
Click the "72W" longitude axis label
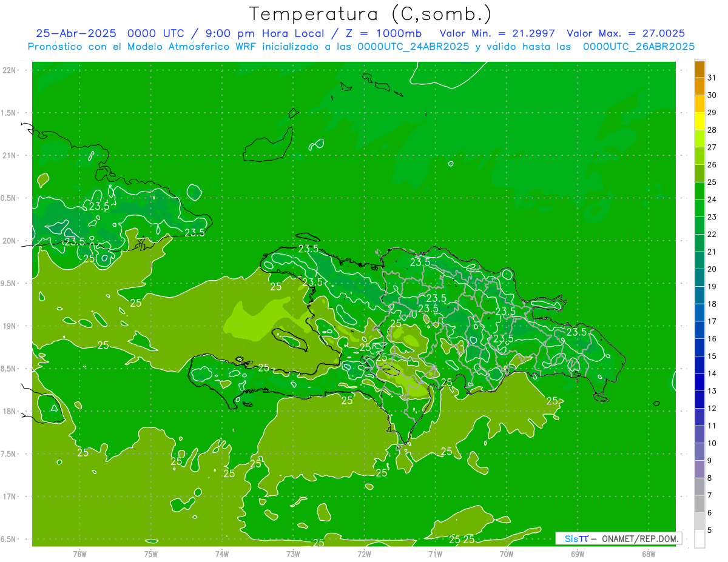364,554
